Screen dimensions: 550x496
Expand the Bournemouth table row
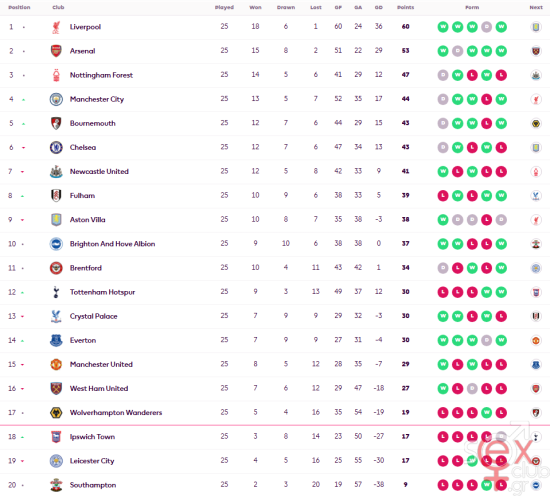coord(275,123)
